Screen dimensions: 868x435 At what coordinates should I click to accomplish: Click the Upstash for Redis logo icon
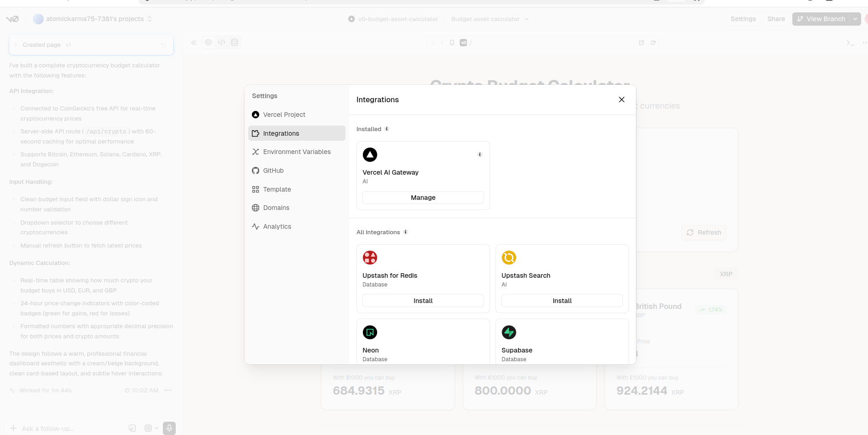tap(370, 258)
